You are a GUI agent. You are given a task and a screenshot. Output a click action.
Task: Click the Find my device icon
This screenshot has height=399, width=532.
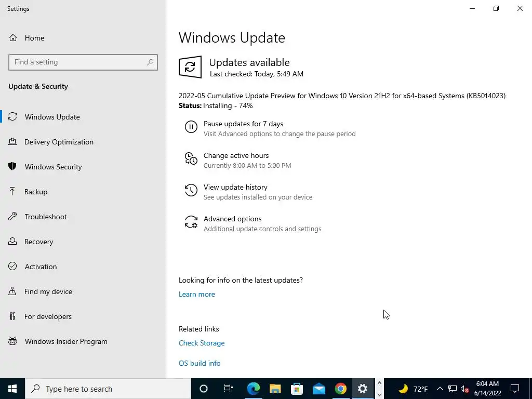[12, 291]
